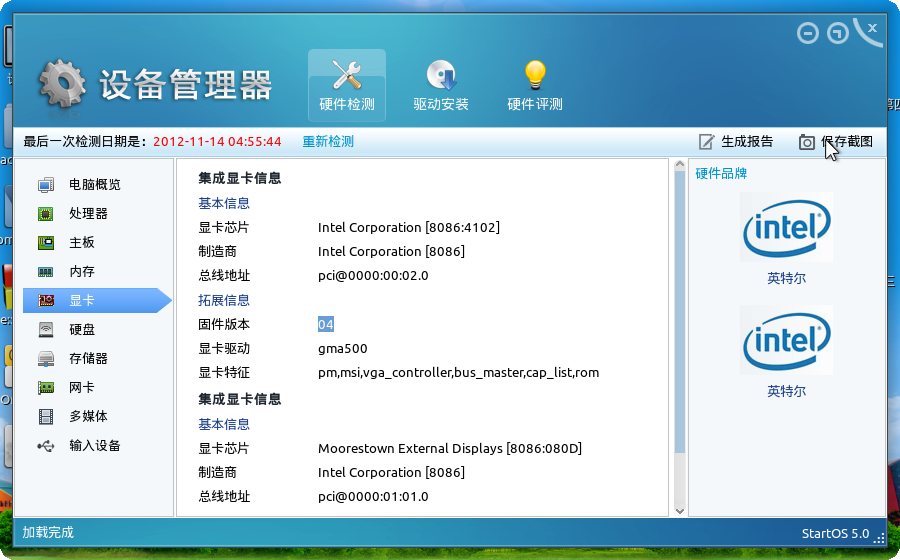Select 多媒体 label in the sidebar
900x560 pixels.
pyautogui.click(x=88, y=417)
